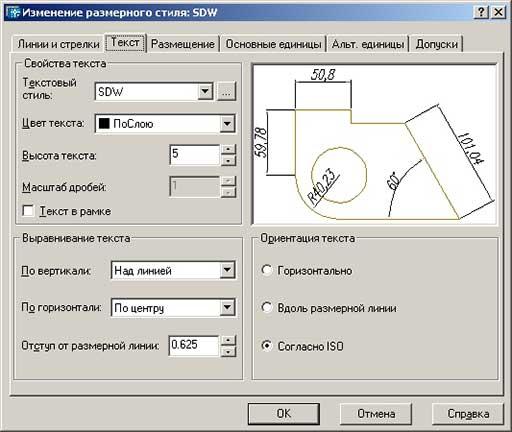Switch to the Линии и стрелки tab
Image resolution: width=512 pixels, height=432 pixels.
[58, 44]
